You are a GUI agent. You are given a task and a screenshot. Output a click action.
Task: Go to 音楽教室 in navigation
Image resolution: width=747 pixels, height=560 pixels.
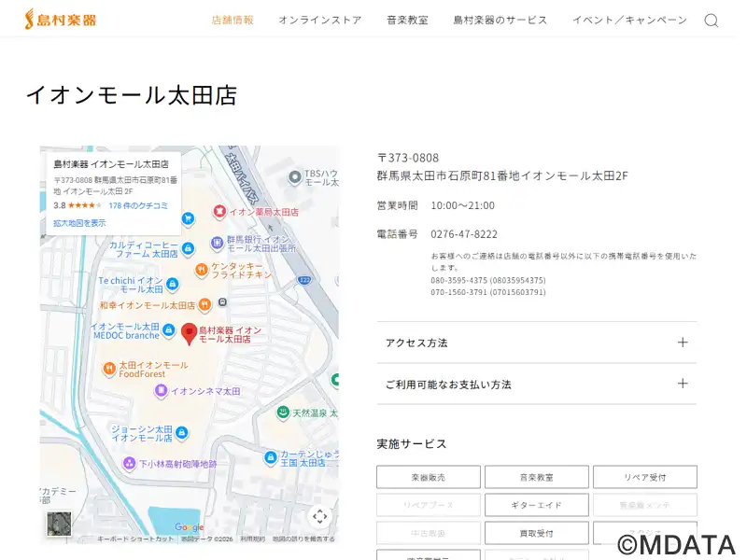pos(407,20)
